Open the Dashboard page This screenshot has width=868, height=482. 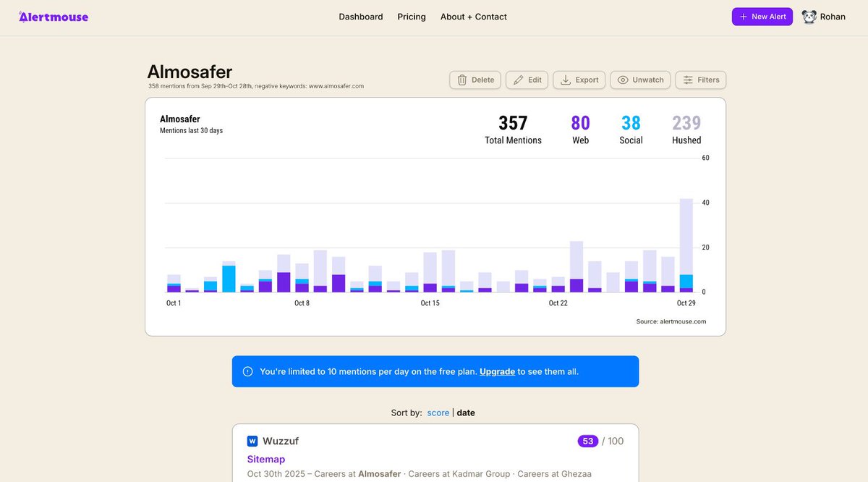[x=361, y=17]
